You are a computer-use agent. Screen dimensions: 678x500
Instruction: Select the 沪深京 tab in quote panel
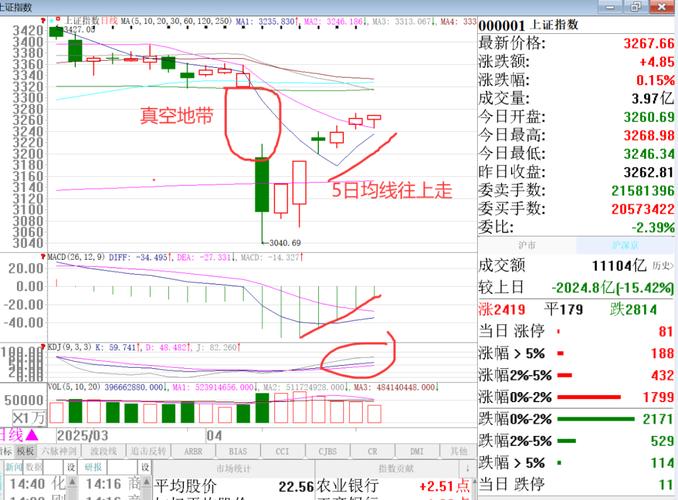[x=625, y=245]
